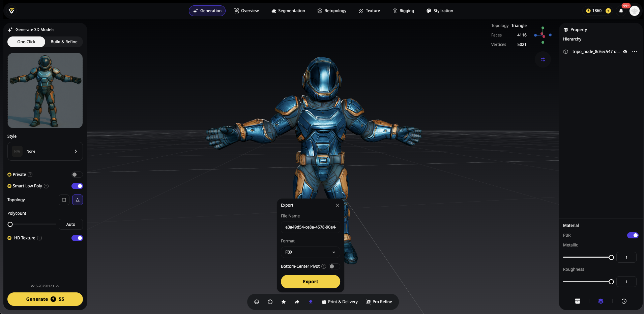Screen dimensions: 644x314
Task: Open the Format dropdown showing FBX
Action: (310, 252)
